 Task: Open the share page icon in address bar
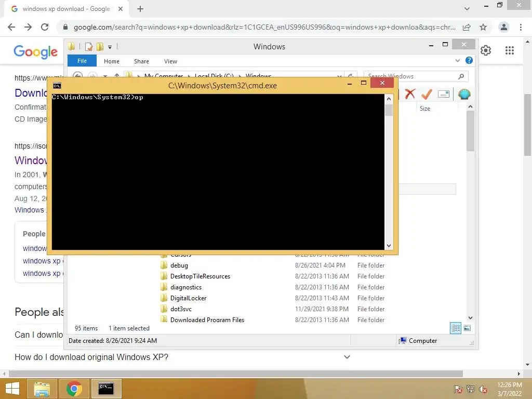(467, 27)
